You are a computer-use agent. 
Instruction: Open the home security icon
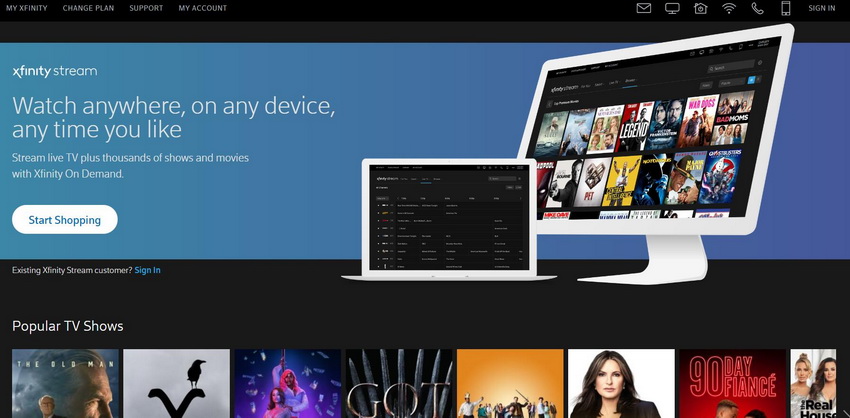pos(701,8)
